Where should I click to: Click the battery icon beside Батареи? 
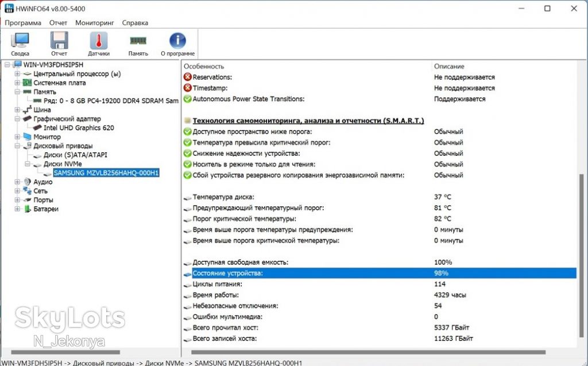click(x=27, y=209)
